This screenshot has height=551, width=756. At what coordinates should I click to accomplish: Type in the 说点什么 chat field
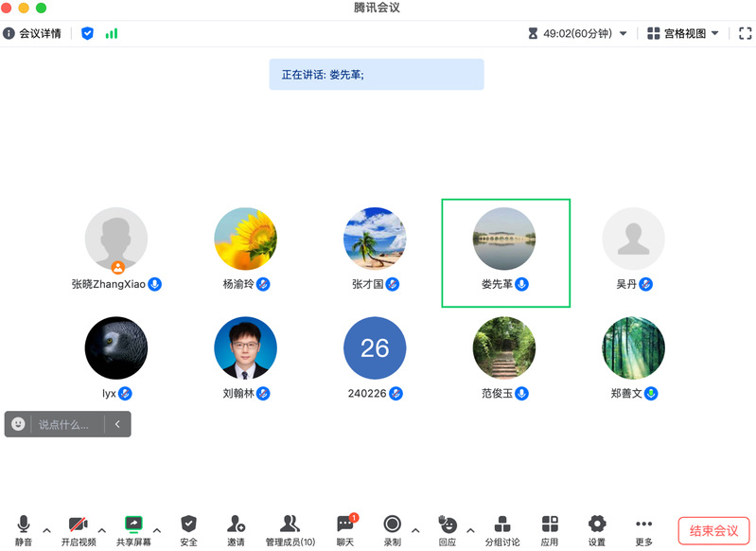pyautogui.click(x=66, y=424)
